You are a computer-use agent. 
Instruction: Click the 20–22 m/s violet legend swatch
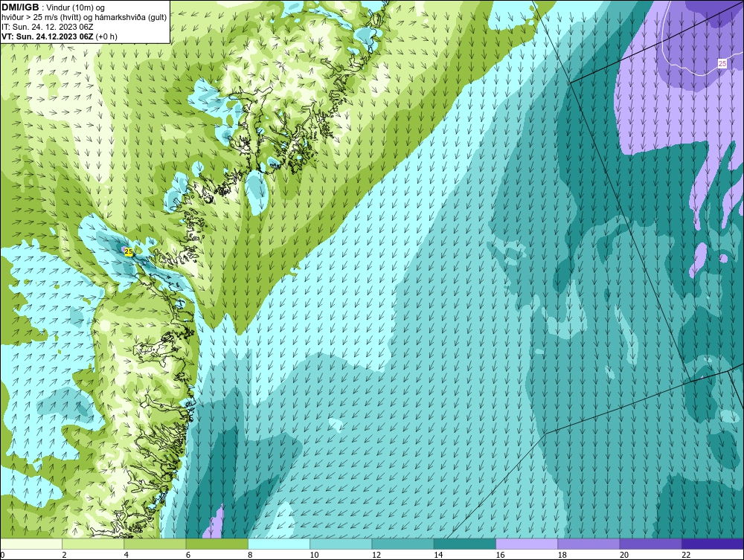tap(650, 544)
